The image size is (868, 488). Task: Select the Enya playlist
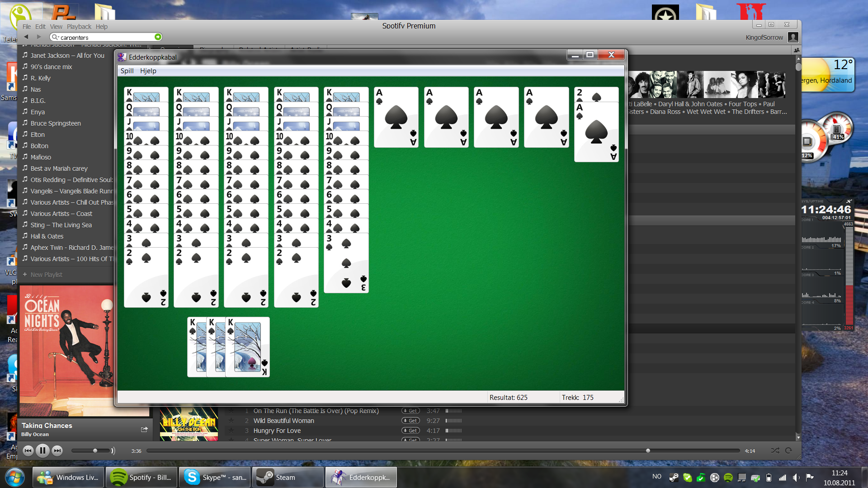(x=38, y=112)
